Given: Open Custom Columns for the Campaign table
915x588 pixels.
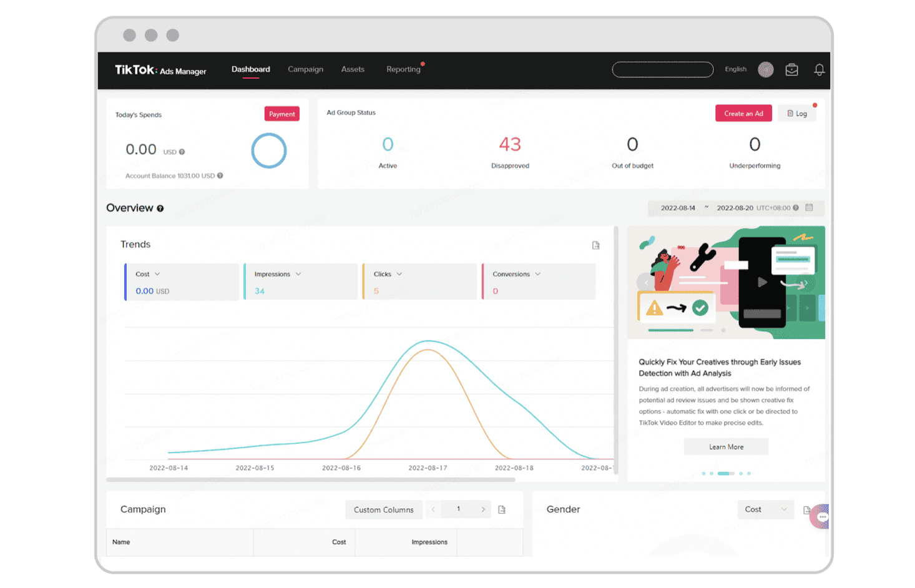Looking at the screenshot, I should [x=383, y=509].
